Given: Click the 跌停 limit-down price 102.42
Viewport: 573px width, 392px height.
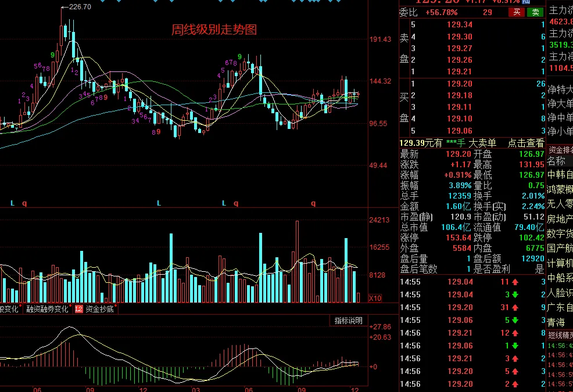Looking at the screenshot, I should (x=532, y=238).
